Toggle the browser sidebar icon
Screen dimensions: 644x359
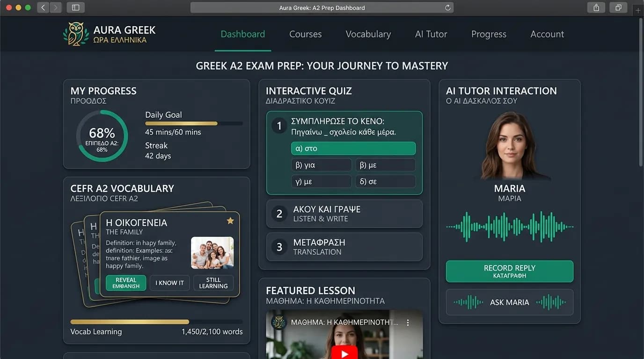[76, 7]
